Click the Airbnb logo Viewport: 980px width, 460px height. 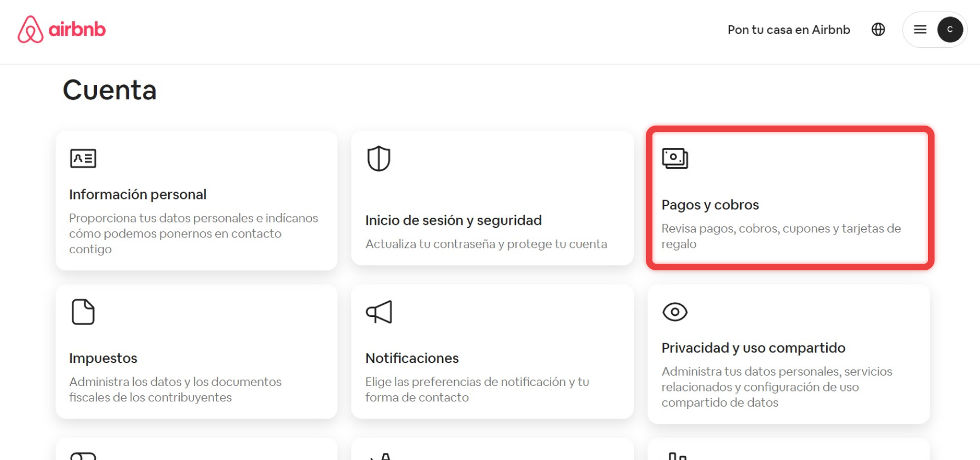pos(61,30)
